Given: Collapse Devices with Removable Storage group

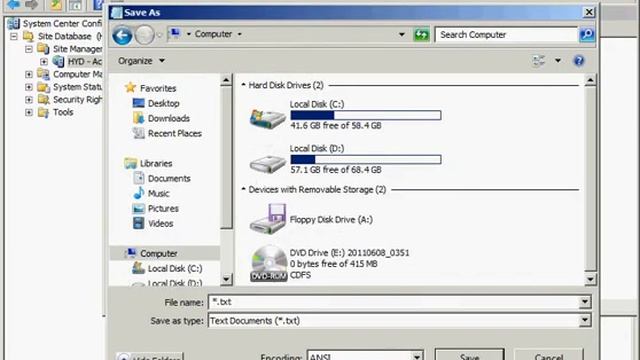Looking at the screenshot, I should (x=243, y=189).
